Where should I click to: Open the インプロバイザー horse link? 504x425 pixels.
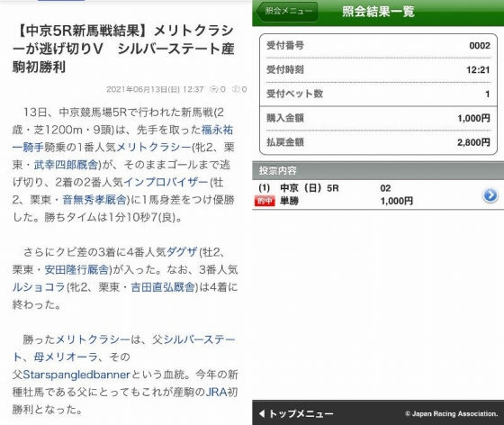coord(166,182)
